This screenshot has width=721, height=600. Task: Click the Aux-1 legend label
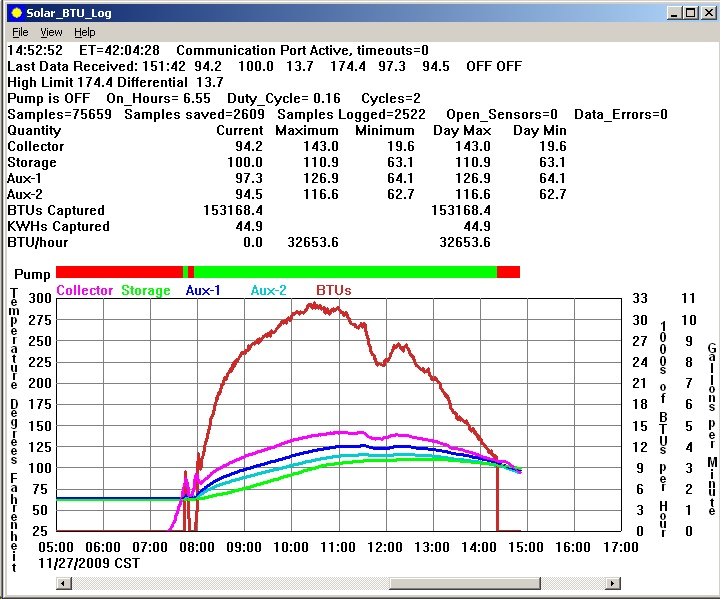pos(203,290)
